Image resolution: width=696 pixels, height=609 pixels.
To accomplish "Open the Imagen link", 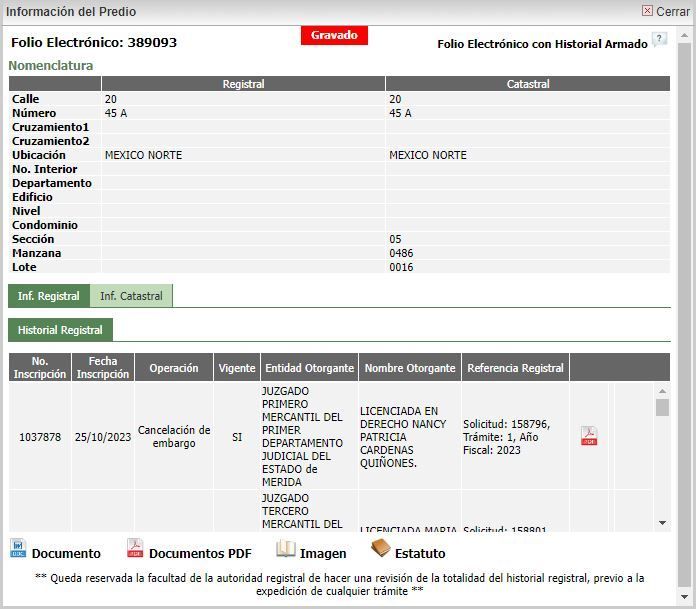I will click(x=323, y=554).
